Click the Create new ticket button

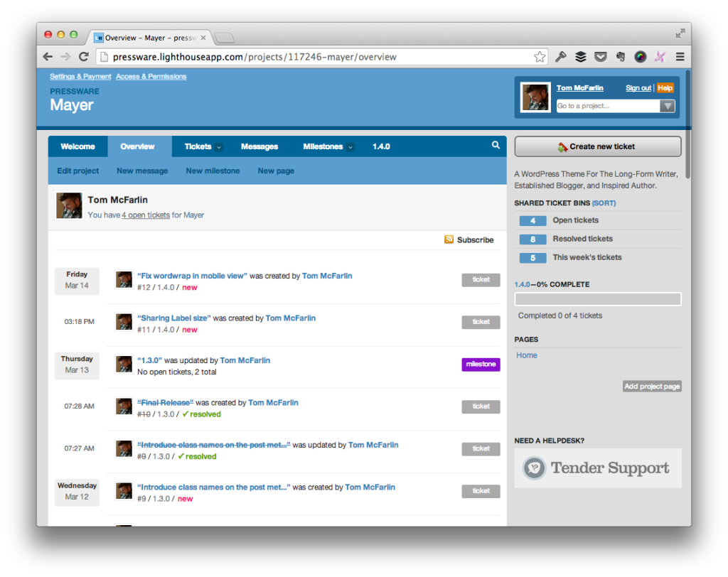[597, 146]
